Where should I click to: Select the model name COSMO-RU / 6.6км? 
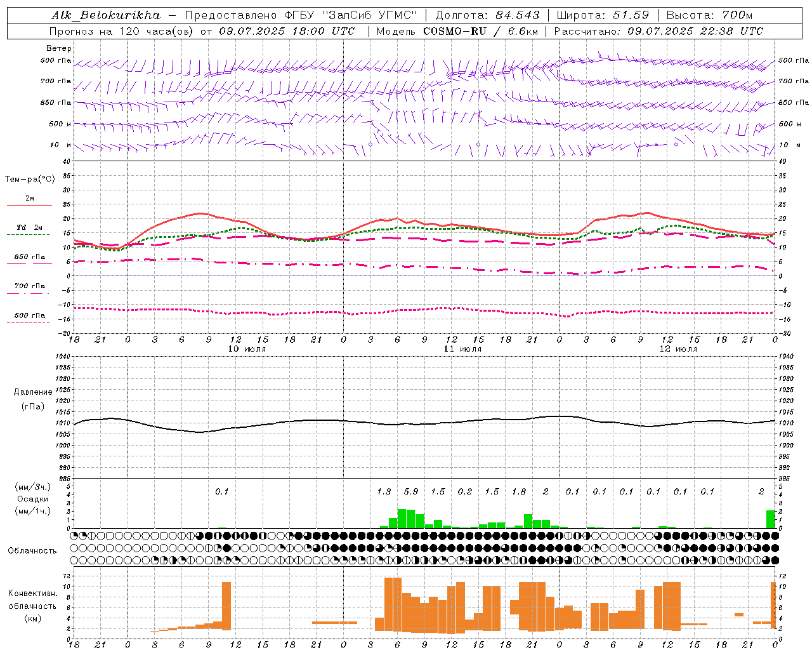point(481,31)
